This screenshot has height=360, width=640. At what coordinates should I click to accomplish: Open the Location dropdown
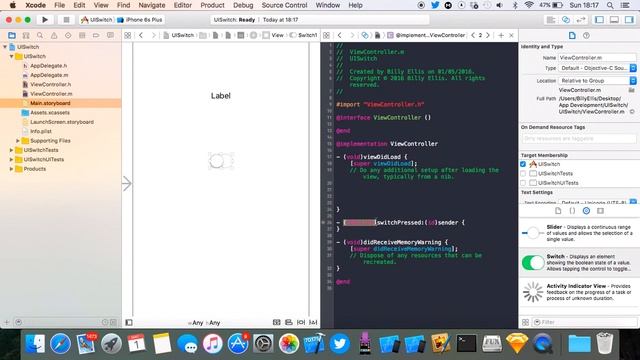pos(597,81)
